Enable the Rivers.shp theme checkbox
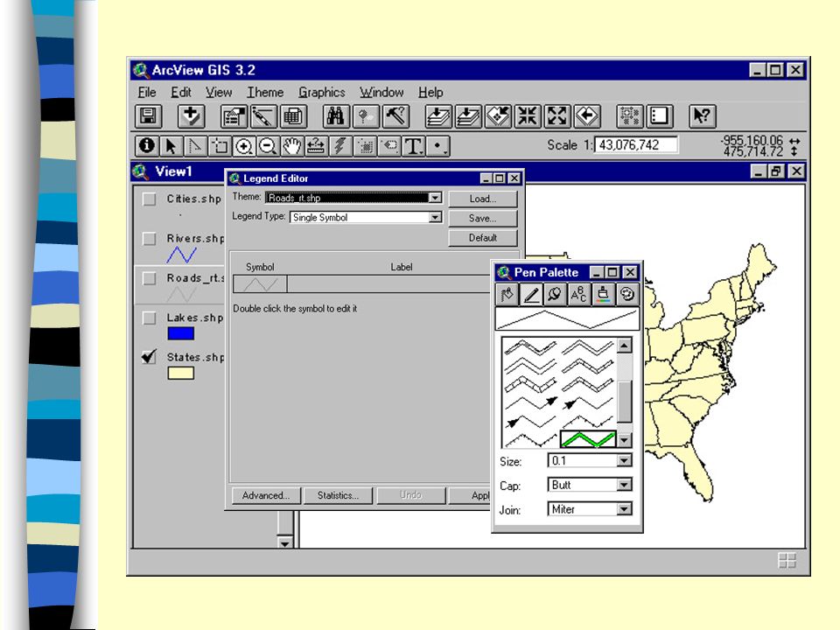 (x=150, y=238)
